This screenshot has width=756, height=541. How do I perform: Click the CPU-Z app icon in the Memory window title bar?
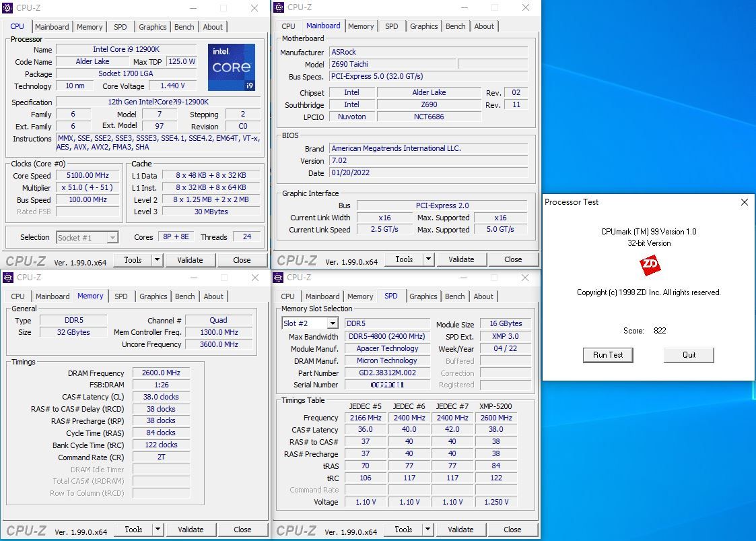click(7, 278)
